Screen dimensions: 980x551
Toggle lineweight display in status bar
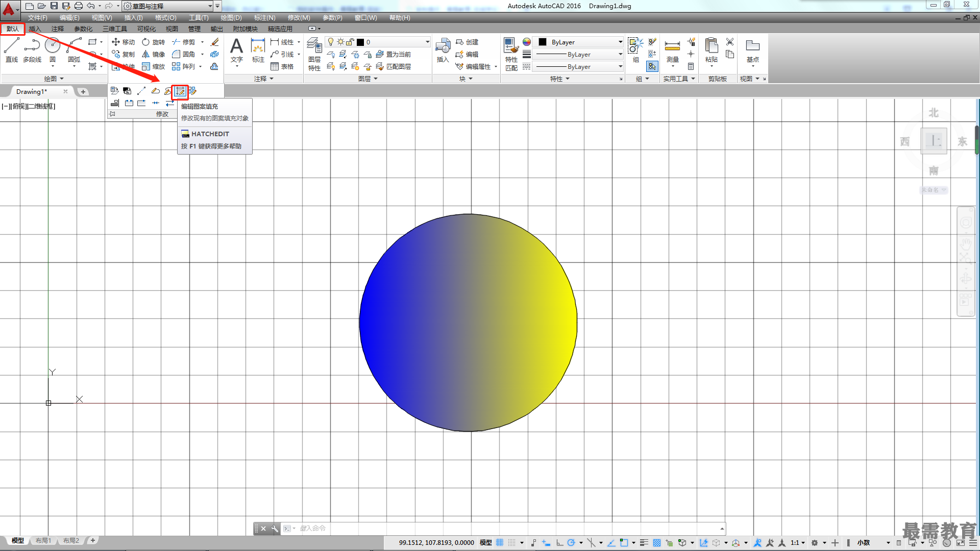tap(644, 542)
